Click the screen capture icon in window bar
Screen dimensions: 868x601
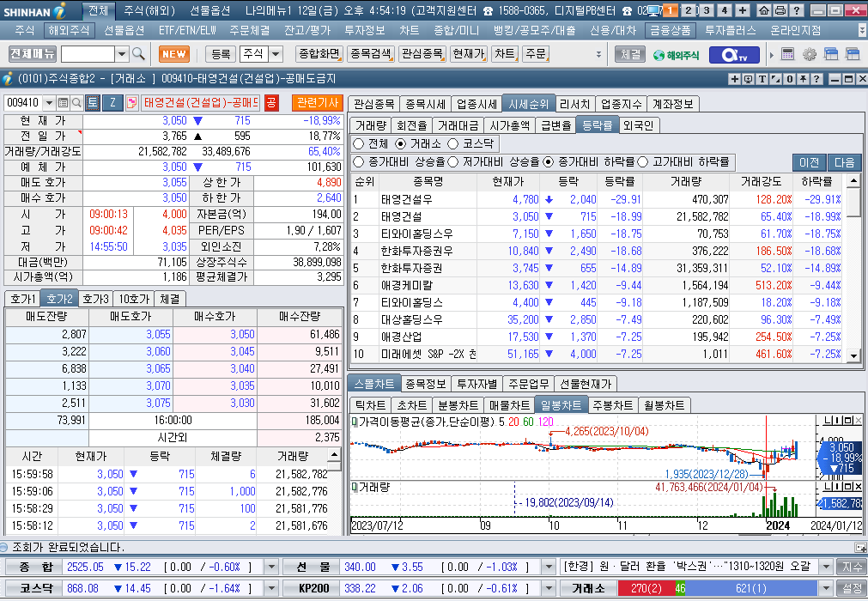[749, 79]
